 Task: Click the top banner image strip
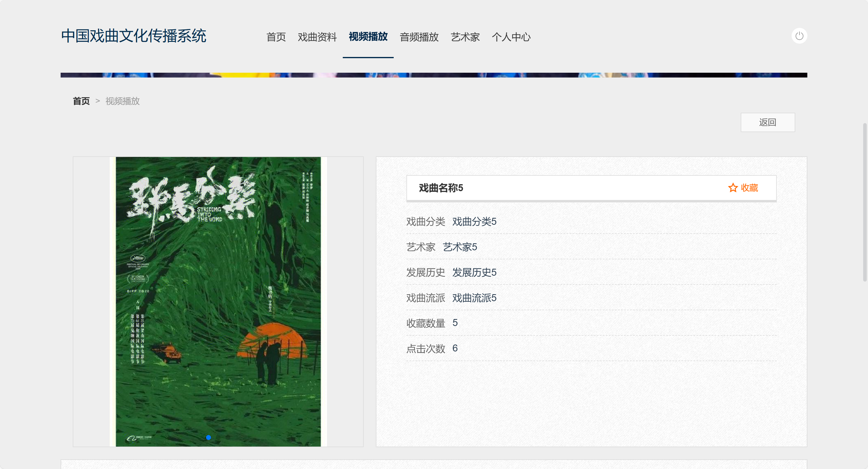[434, 75]
